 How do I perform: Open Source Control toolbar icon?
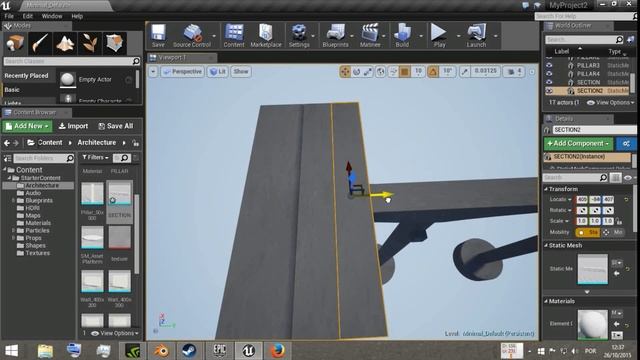tap(192, 36)
